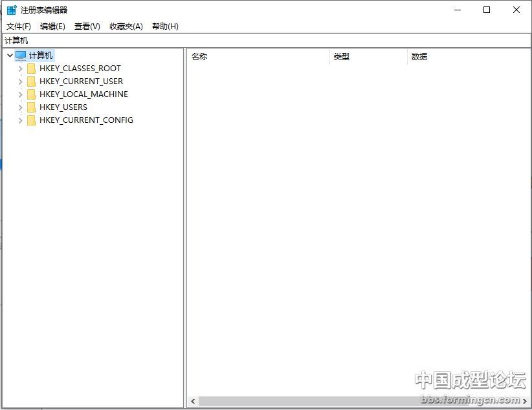This screenshot has height=410, width=532.
Task: Open the 收藏夹(A) favorites menu
Action: [x=126, y=26]
